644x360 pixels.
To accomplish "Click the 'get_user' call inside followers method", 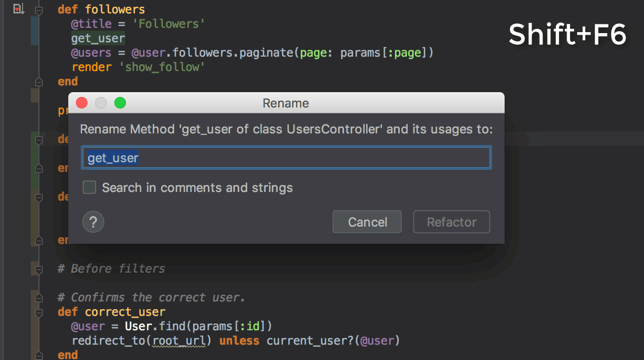I will (x=98, y=38).
